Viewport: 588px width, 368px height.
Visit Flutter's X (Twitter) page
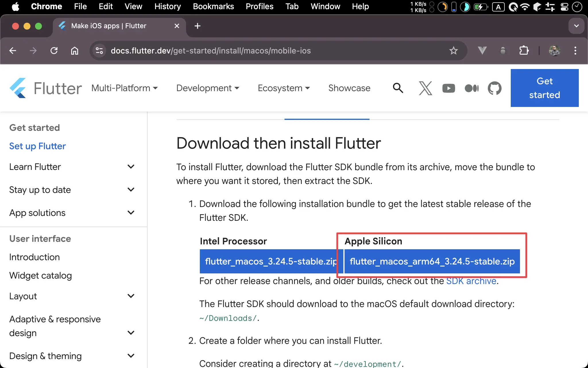pos(425,88)
